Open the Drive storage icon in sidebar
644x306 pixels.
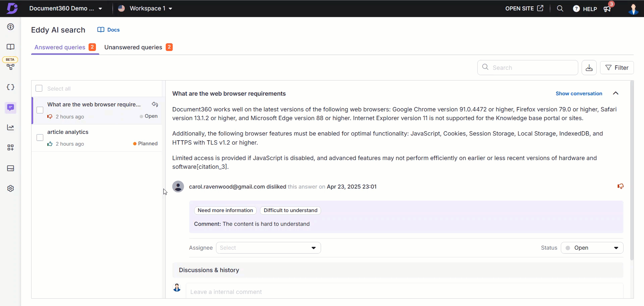pyautogui.click(x=11, y=168)
